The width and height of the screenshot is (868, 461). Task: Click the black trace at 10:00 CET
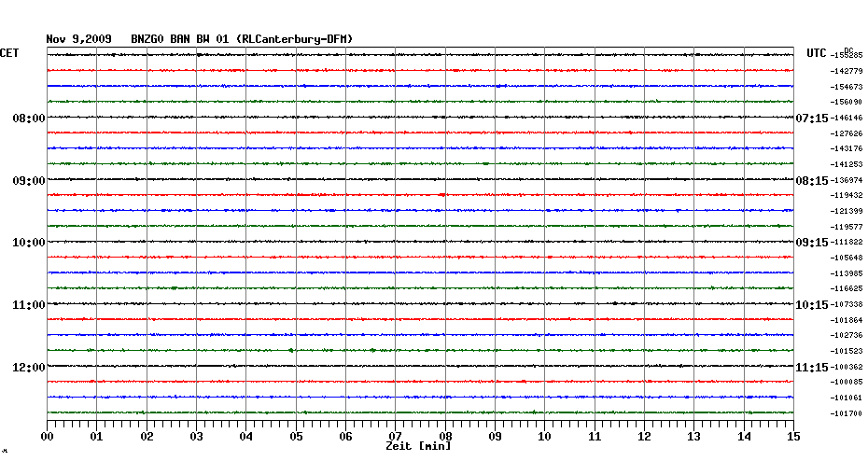pyautogui.click(x=420, y=242)
